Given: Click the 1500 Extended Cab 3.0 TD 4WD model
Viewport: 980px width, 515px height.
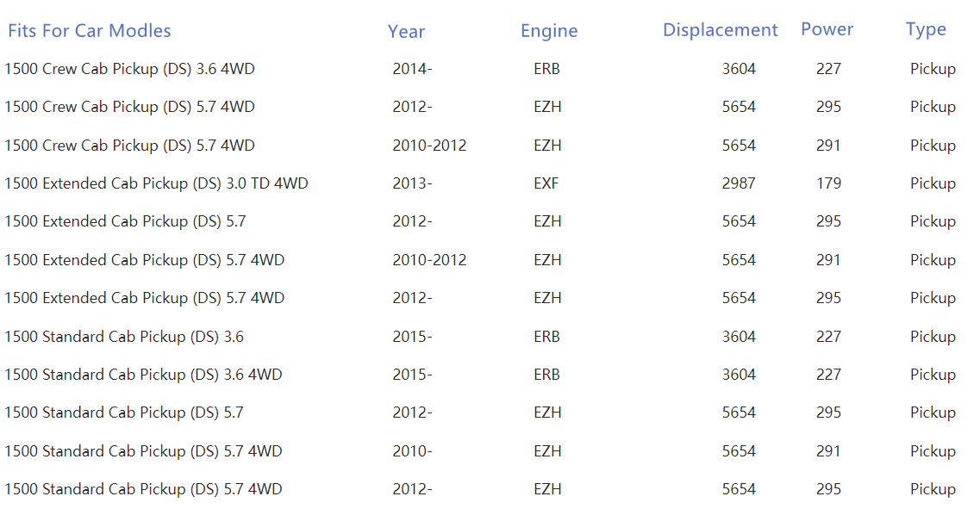Looking at the screenshot, I should coord(156,183).
